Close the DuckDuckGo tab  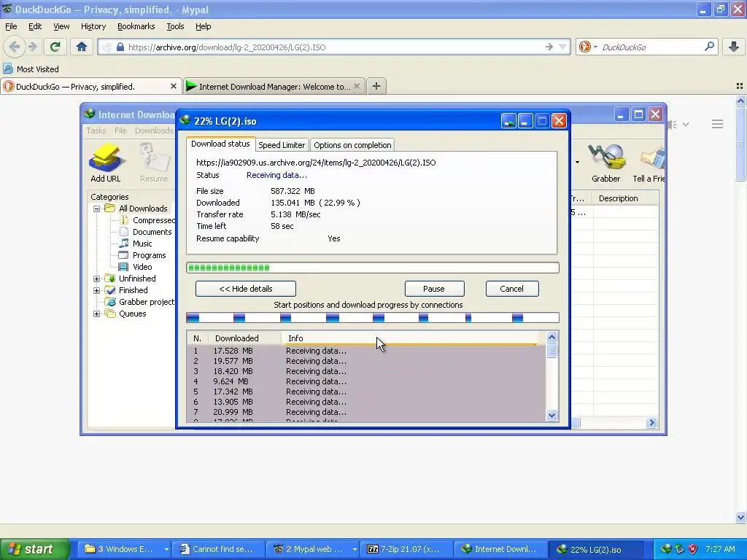pyautogui.click(x=174, y=86)
